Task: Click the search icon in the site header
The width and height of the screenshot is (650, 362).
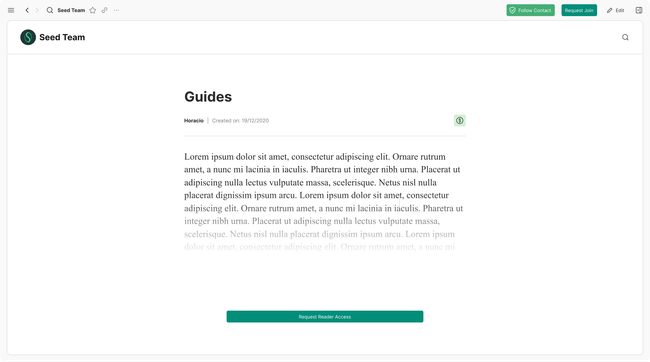Action: (x=625, y=37)
